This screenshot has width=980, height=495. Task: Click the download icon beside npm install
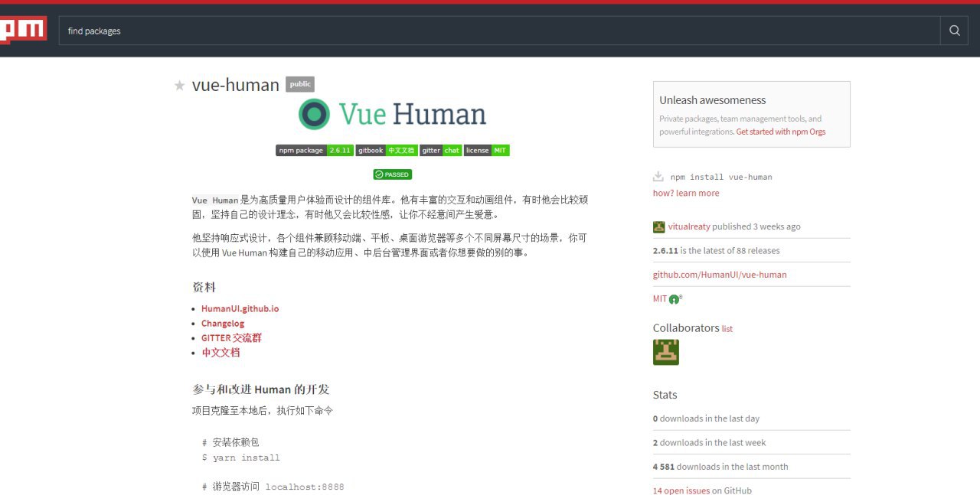tap(658, 176)
